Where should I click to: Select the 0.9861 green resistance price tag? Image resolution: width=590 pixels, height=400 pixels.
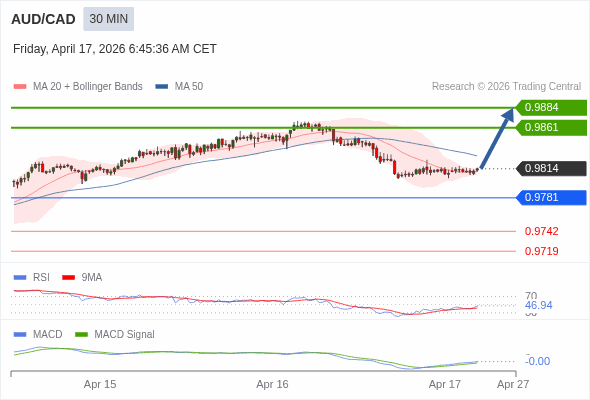coord(551,128)
